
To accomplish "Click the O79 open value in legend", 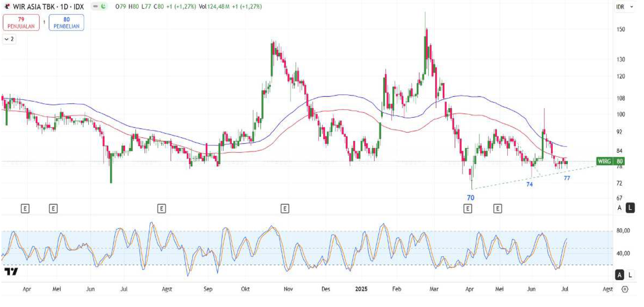I will [120, 7].
